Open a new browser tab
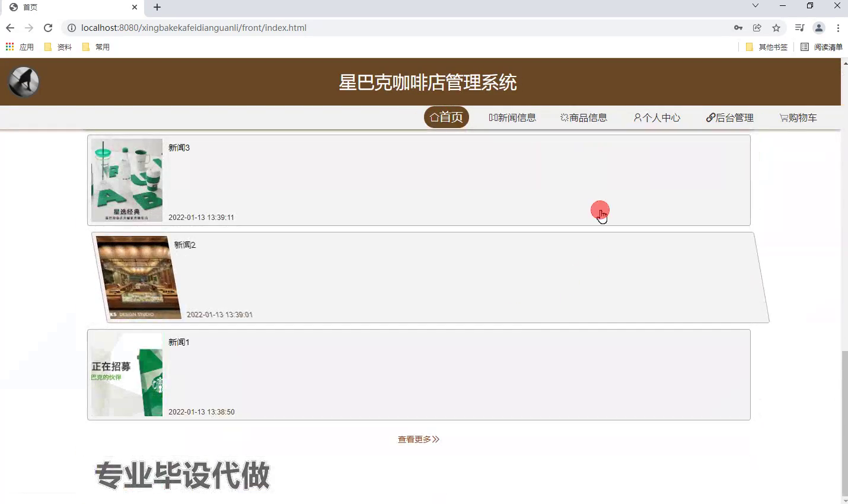The height and width of the screenshot is (504, 848). (x=157, y=7)
